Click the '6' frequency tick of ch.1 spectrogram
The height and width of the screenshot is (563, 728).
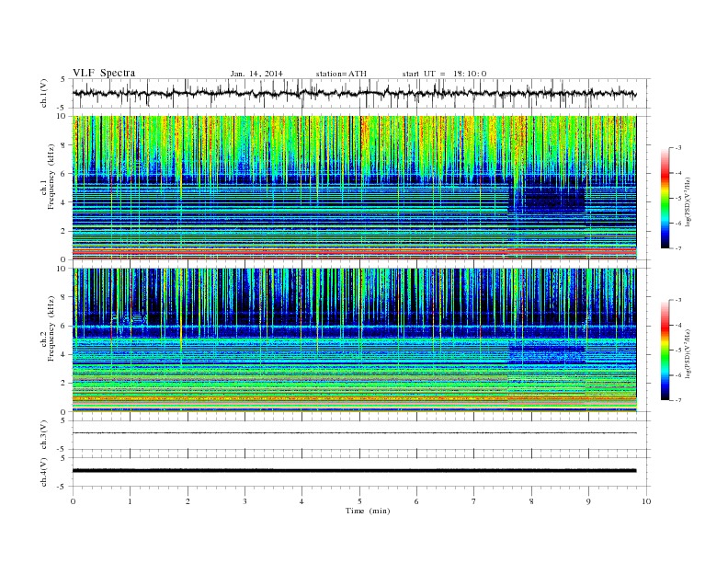pos(64,174)
